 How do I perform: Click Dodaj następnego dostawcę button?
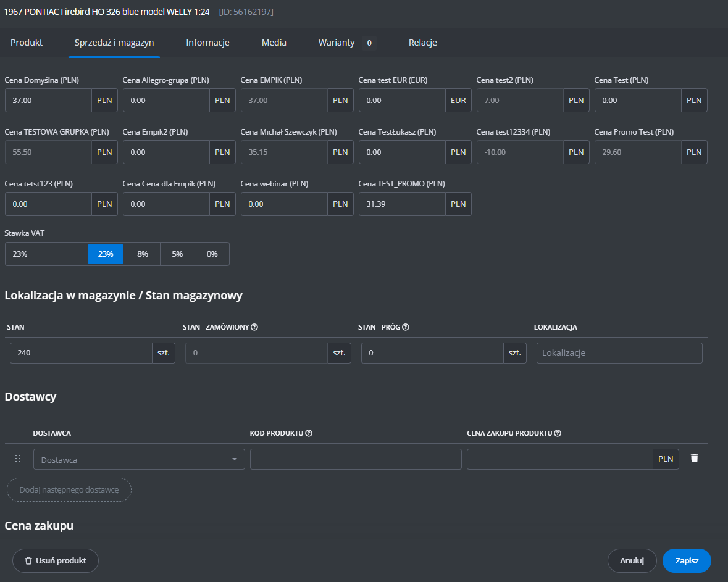69,489
